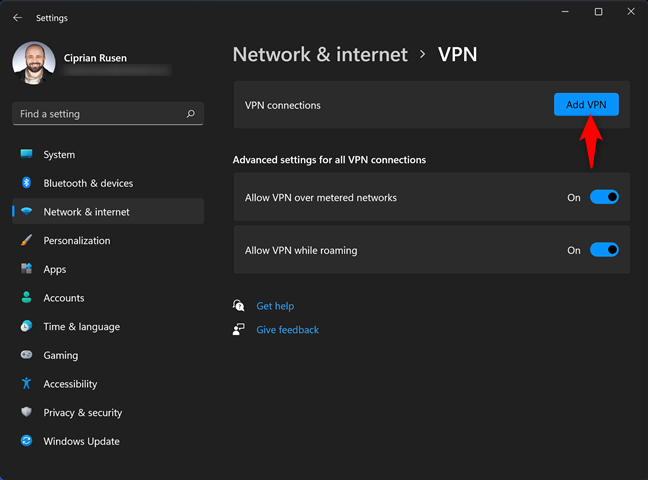Click the Accounts person icon
Viewport: 648px width, 480px height.
[26, 297]
